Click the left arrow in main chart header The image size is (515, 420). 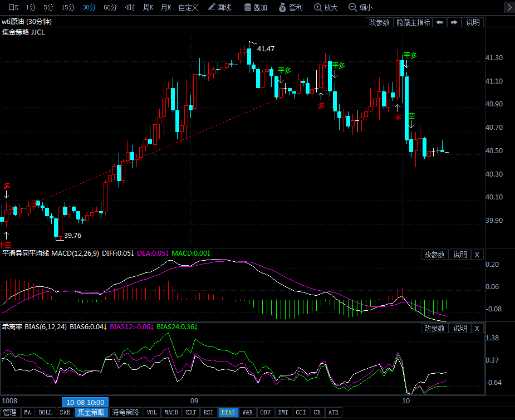pos(439,22)
